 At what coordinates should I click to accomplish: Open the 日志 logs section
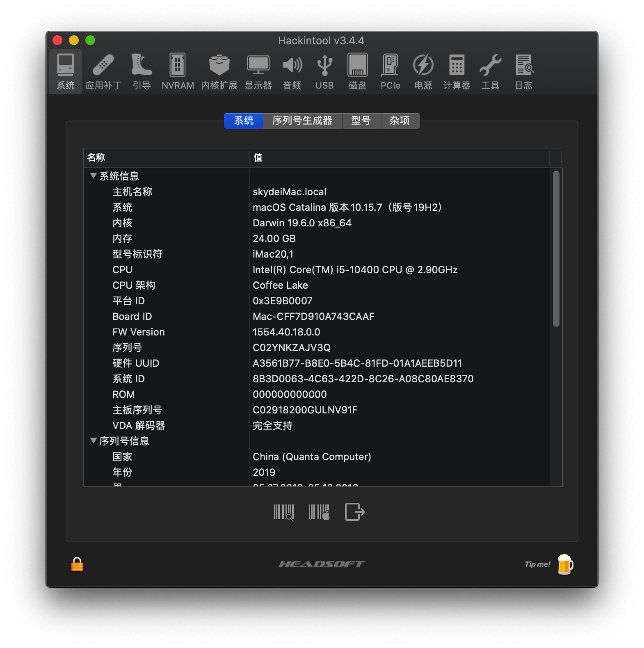tap(524, 72)
